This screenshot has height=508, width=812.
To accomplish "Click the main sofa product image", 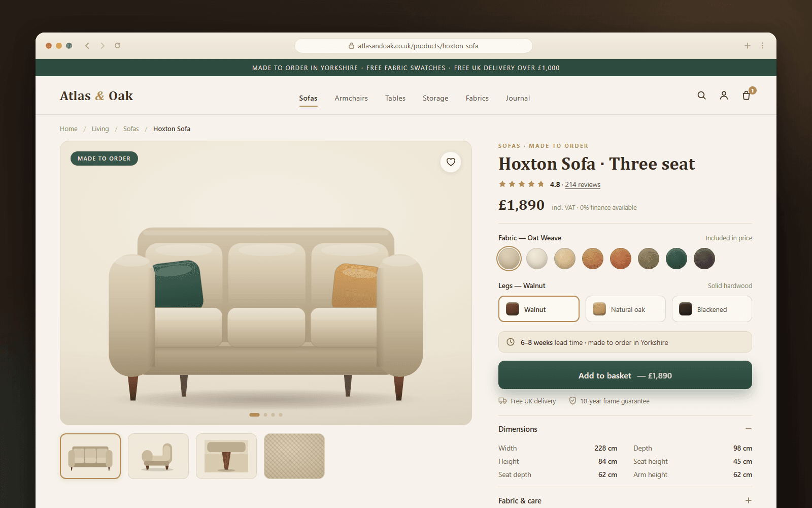I will (x=266, y=283).
